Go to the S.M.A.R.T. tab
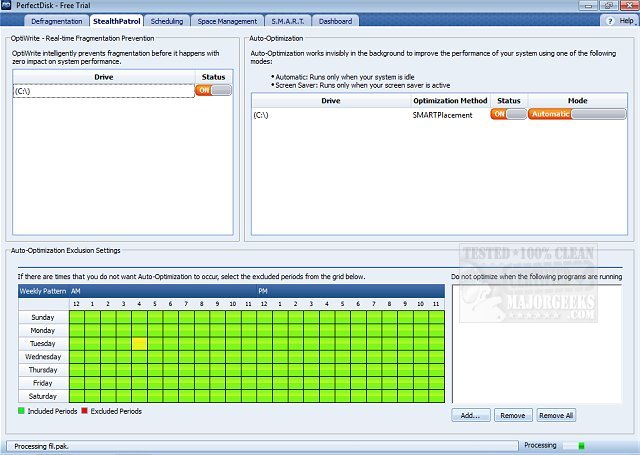640x455 pixels. [288, 21]
